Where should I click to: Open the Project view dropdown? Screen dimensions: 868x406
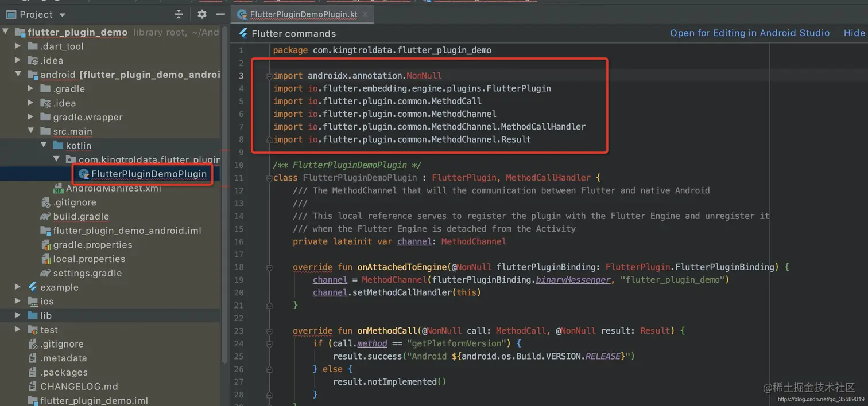click(x=62, y=14)
